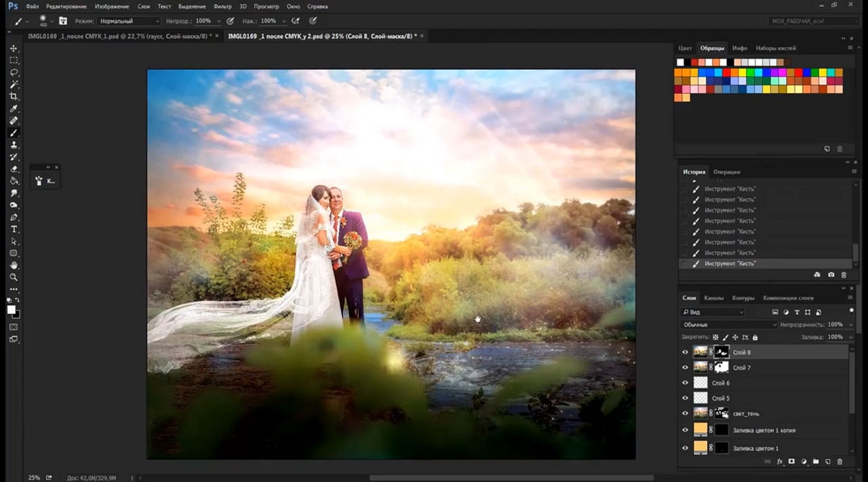Take a new snapshot in History panel
The image size is (868, 482).
[x=831, y=275]
